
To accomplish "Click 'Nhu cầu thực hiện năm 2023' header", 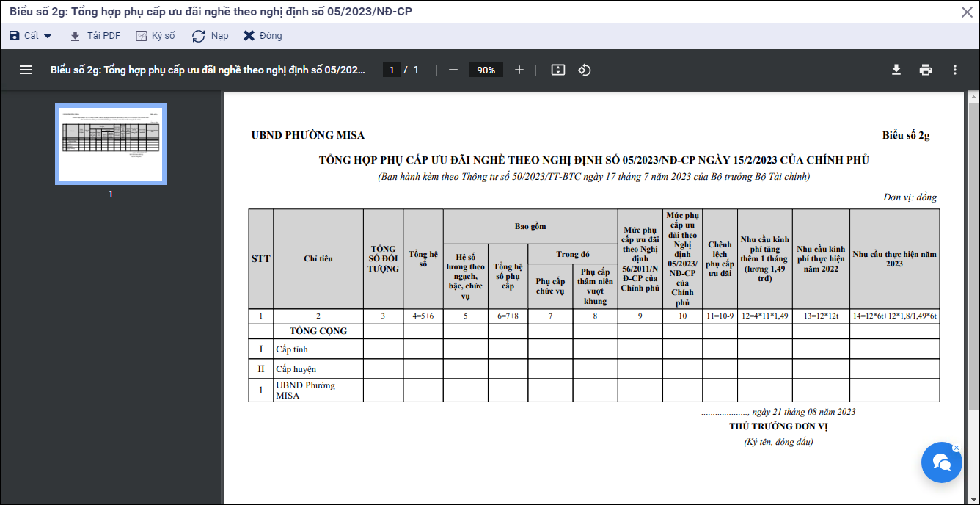I will (895, 258).
